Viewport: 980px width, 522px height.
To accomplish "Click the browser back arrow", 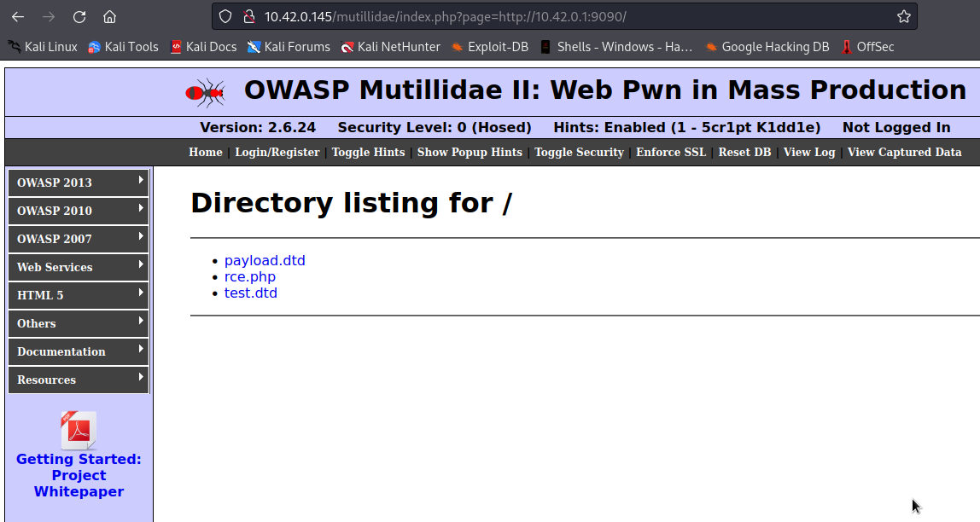I will pos(17,17).
